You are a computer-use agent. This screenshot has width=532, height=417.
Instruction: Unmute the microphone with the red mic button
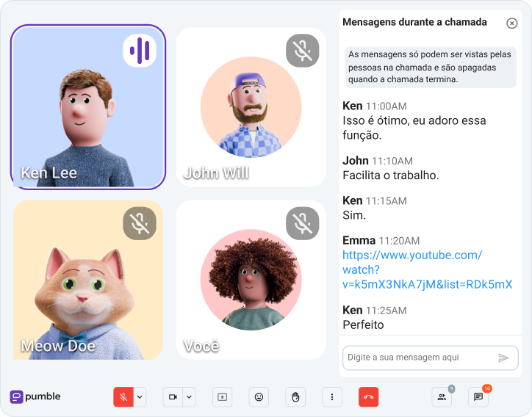click(x=123, y=396)
